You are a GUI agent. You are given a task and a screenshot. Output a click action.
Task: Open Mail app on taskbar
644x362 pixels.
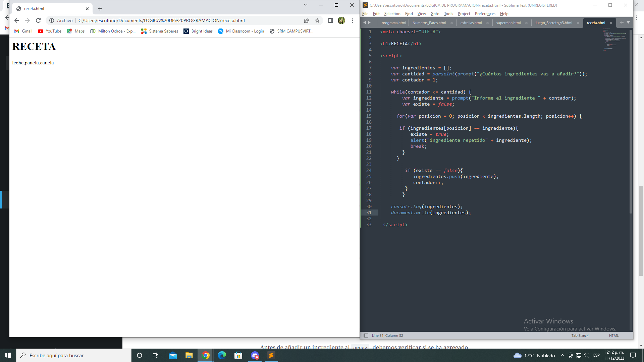tap(173, 355)
